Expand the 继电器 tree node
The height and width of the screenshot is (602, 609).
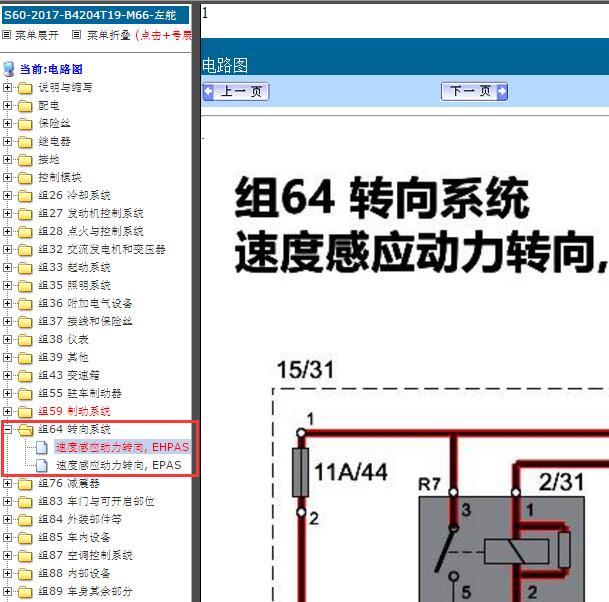click(7, 141)
